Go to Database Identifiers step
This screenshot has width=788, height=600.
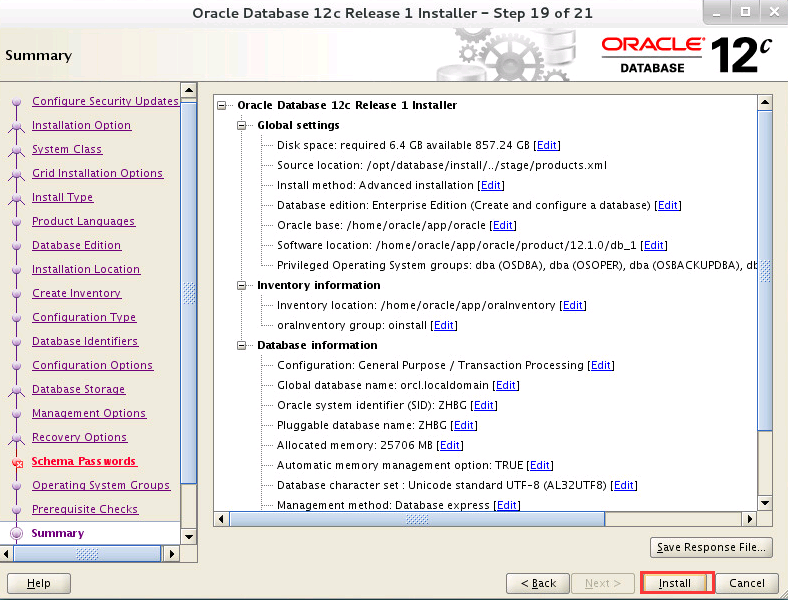(85, 341)
